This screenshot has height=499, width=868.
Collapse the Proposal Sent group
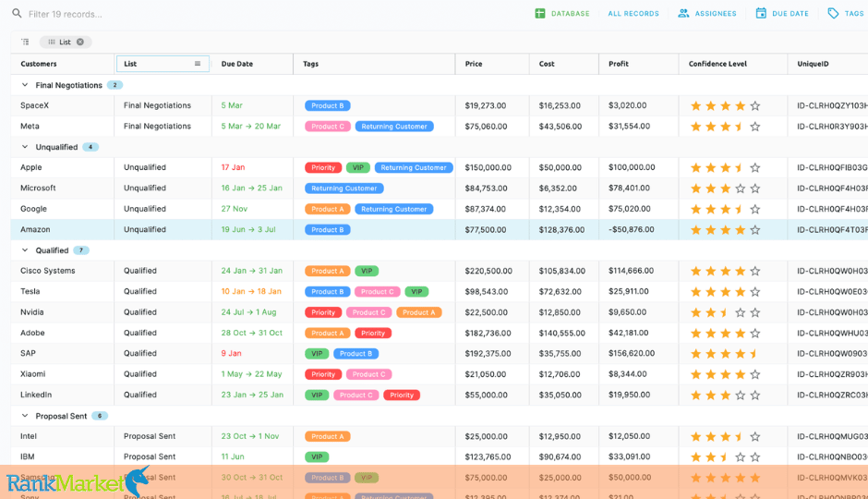[x=24, y=416]
